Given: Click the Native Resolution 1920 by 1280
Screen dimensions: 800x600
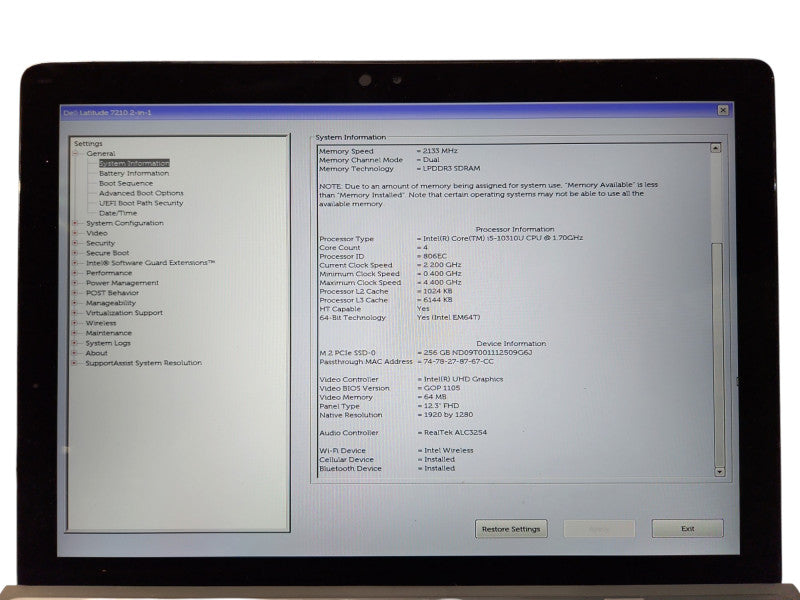Looking at the screenshot, I should 448,415.
